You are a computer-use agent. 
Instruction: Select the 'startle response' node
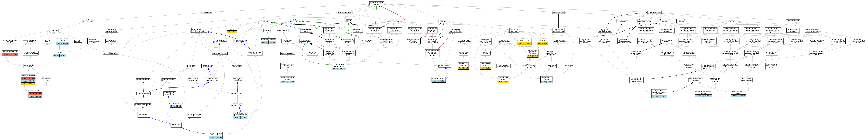tap(445, 66)
